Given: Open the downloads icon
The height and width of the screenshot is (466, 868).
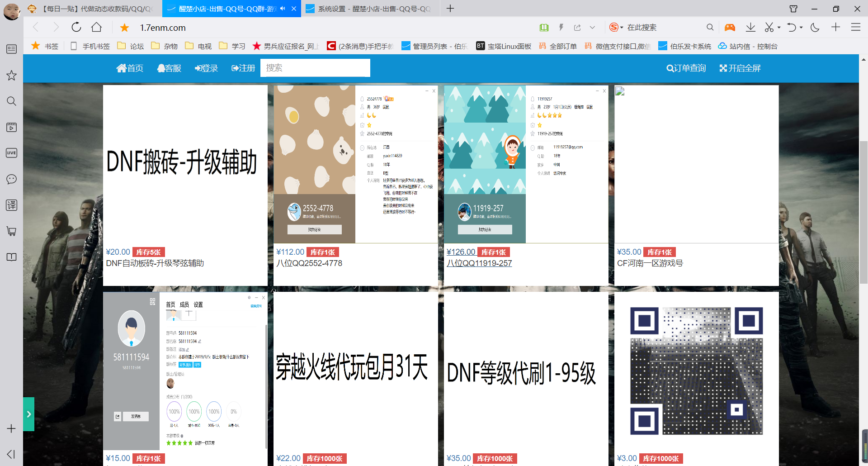Looking at the screenshot, I should 750,27.
